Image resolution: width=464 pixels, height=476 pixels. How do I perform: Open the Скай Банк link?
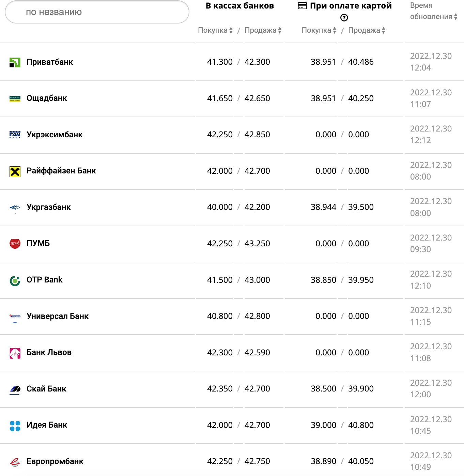click(46, 389)
